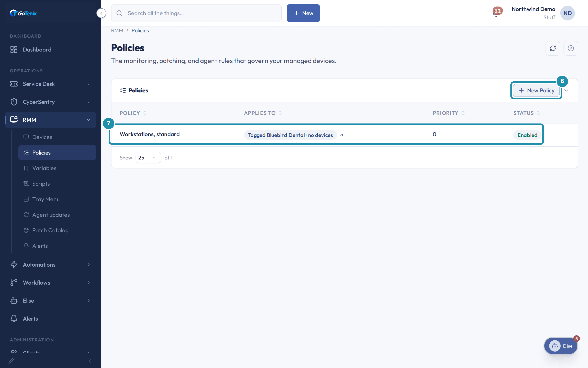Open the Show 25 rows dropdown
This screenshot has width=588, height=368.
[x=148, y=157]
